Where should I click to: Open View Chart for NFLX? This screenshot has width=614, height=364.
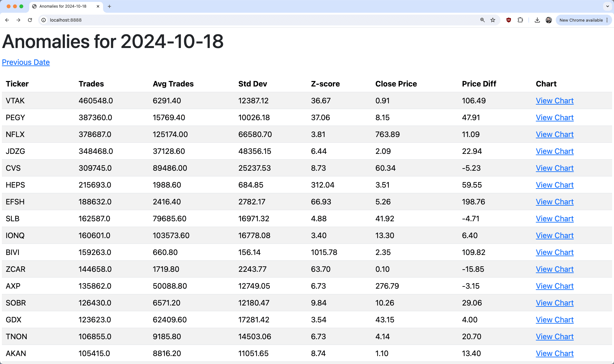(x=555, y=134)
